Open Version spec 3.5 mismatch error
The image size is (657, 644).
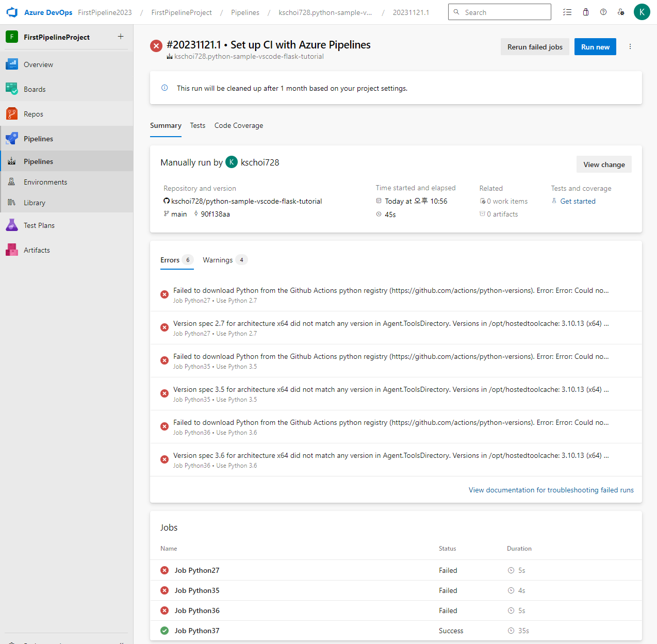[396, 394]
